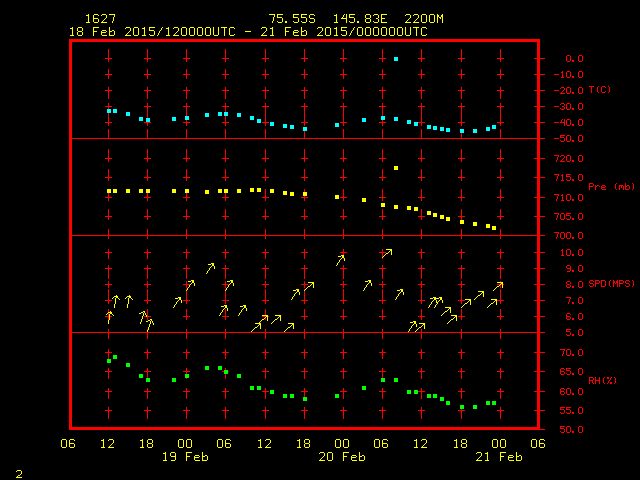640x480 pixels.
Task: Click the "19 Feb" date label
Action: [x=185, y=457]
